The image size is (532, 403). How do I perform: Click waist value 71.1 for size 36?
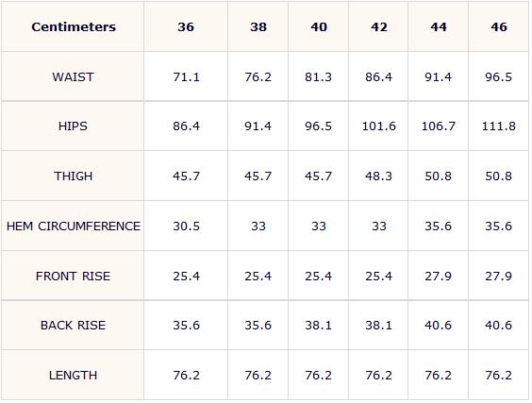tap(186, 77)
